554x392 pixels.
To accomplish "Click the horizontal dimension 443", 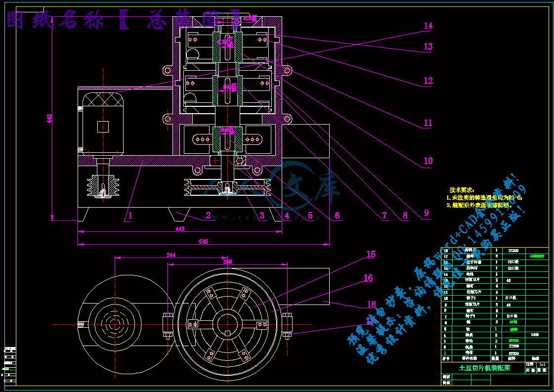I will 180,229.
